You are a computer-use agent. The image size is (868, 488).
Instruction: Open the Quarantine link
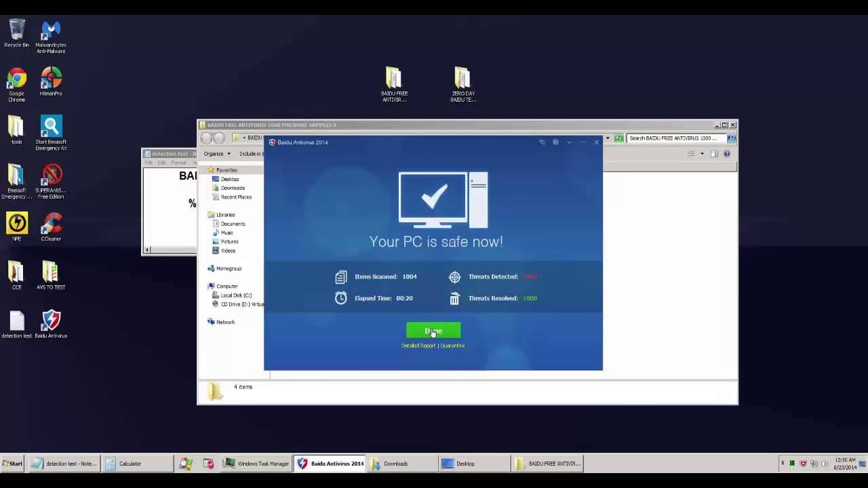pos(452,346)
